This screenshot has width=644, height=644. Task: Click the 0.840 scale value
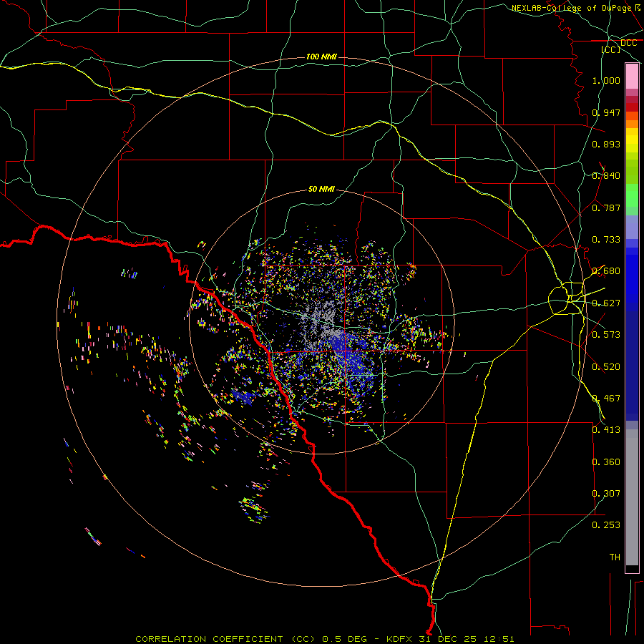[x=606, y=176]
